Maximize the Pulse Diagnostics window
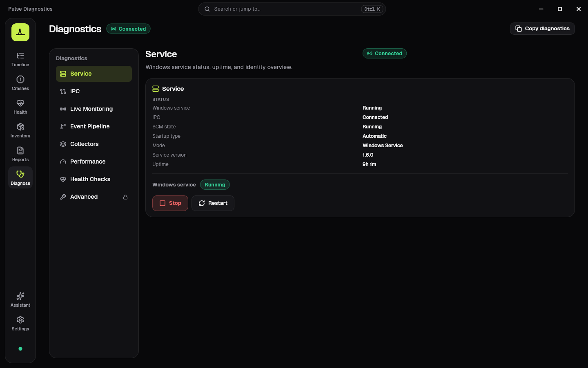 pyautogui.click(x=560, y=9)
